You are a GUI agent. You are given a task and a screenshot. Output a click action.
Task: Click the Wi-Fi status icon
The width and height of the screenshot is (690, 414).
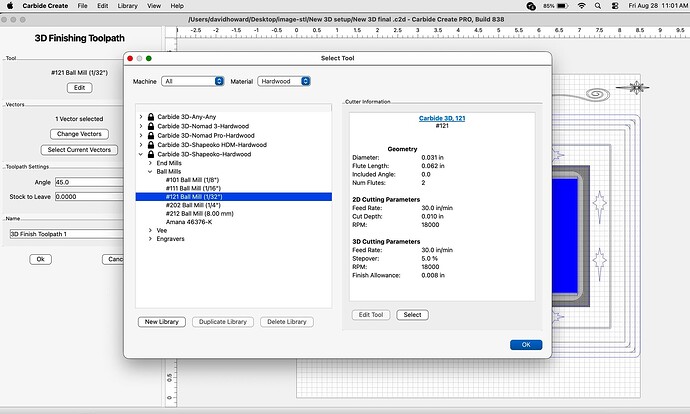(581, 6)
